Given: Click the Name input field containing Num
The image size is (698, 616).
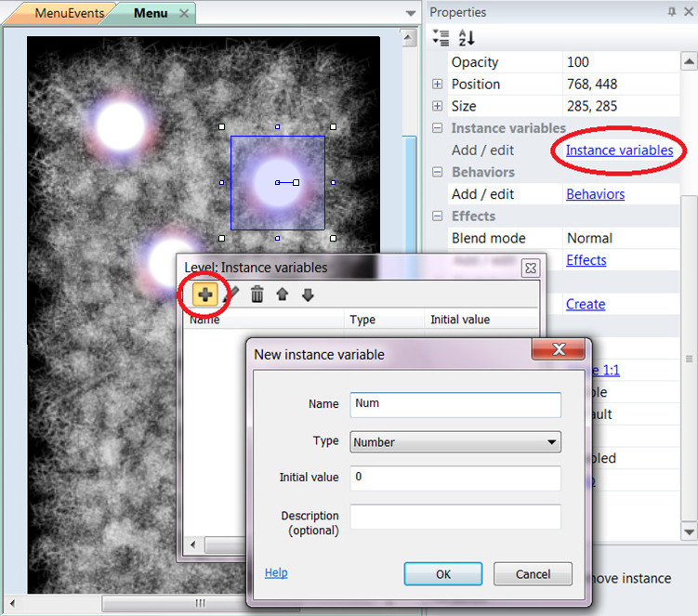Looking at the screenshot, I should click(455, 404).
